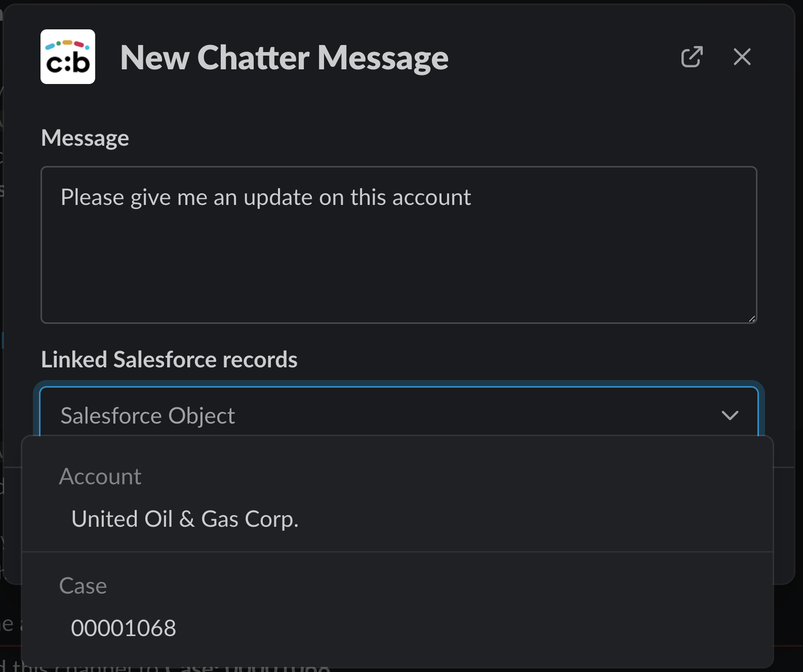Choose case 00001068 from the list

124,628
